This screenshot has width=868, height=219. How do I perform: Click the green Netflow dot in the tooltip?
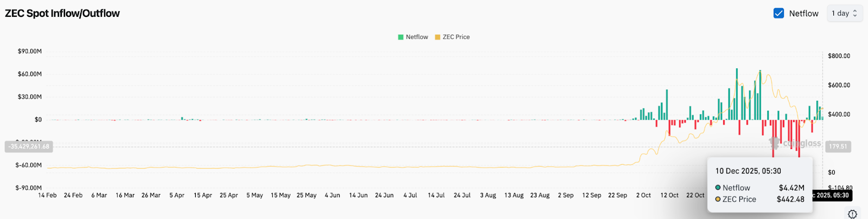[x=718, y=188]
